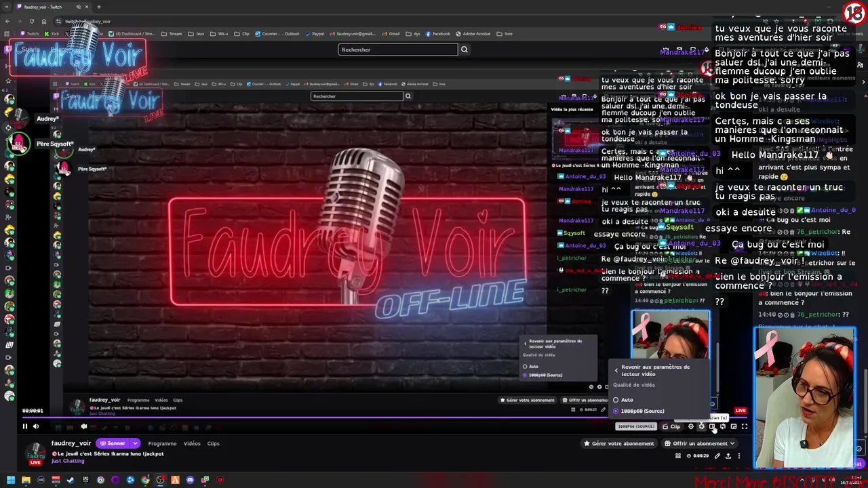This screenshot has width=868, height=488.
Task: Open the Clips tab under the player
Action: 214,443
